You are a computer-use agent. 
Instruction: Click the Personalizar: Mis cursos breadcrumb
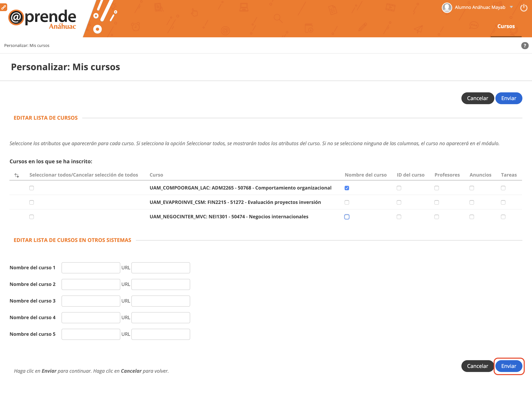pyautogui.click(x=27, y=46)
